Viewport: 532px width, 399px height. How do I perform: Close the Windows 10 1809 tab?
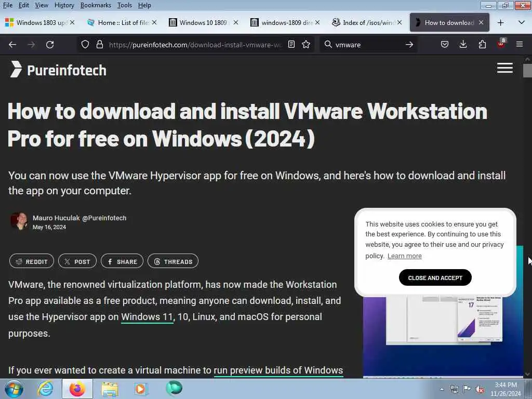click(x=236, y=22)
